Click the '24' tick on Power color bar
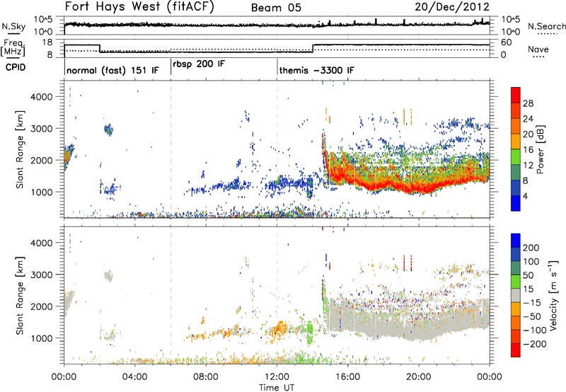 click(528, 119)
